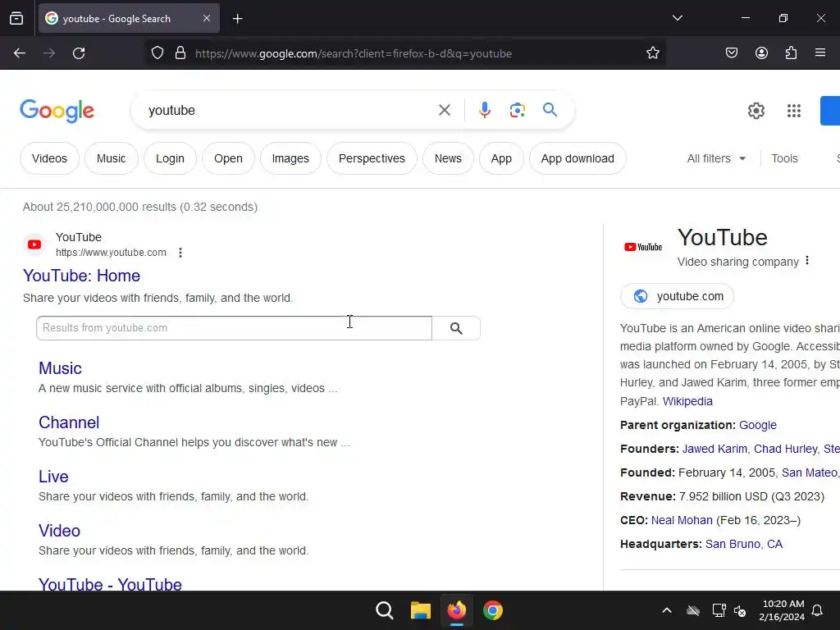Select the Open filter chip
The width and height of the screenshot is (840, 630).
coord(228,158)
